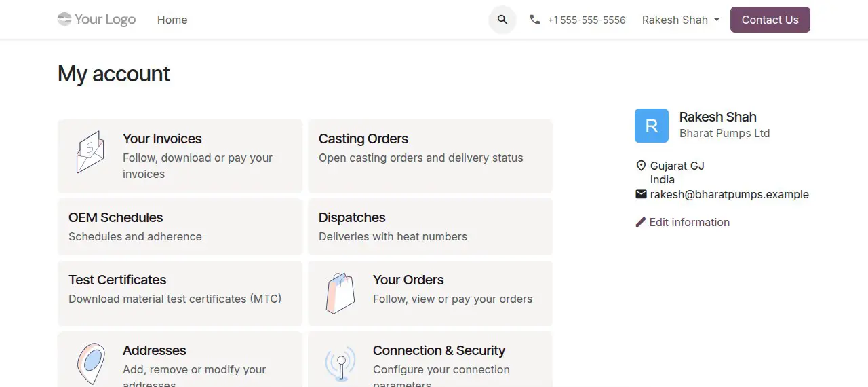This screenshot has height=387, width=868.
Task: Open the Your Invoices card
Action: (x=180, y=156)
